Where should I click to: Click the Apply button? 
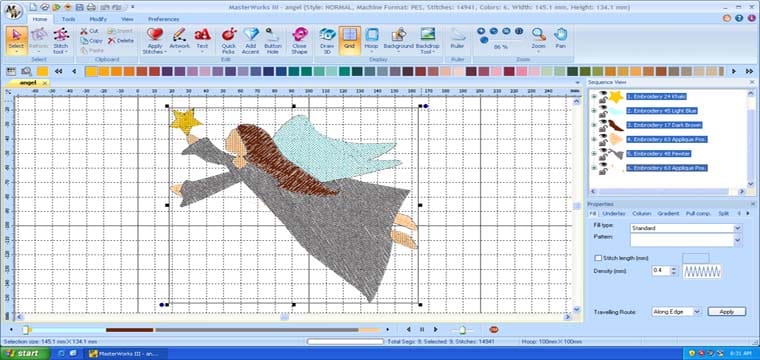727,312
